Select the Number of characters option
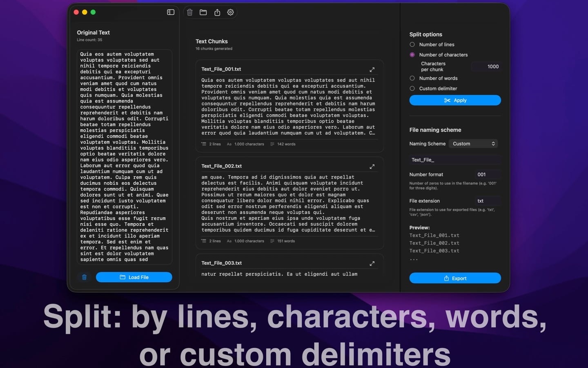The width and height of the screenshot is (588, 368). 412,55
